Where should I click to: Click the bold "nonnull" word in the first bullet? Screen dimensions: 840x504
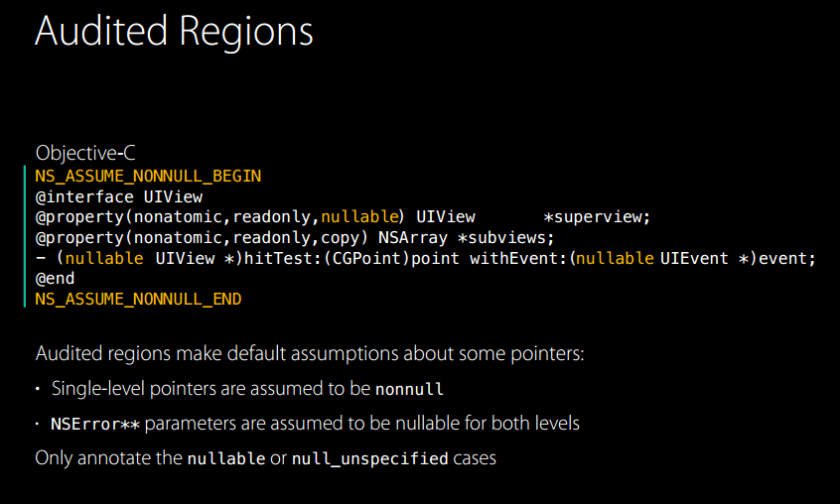[409, 389]
